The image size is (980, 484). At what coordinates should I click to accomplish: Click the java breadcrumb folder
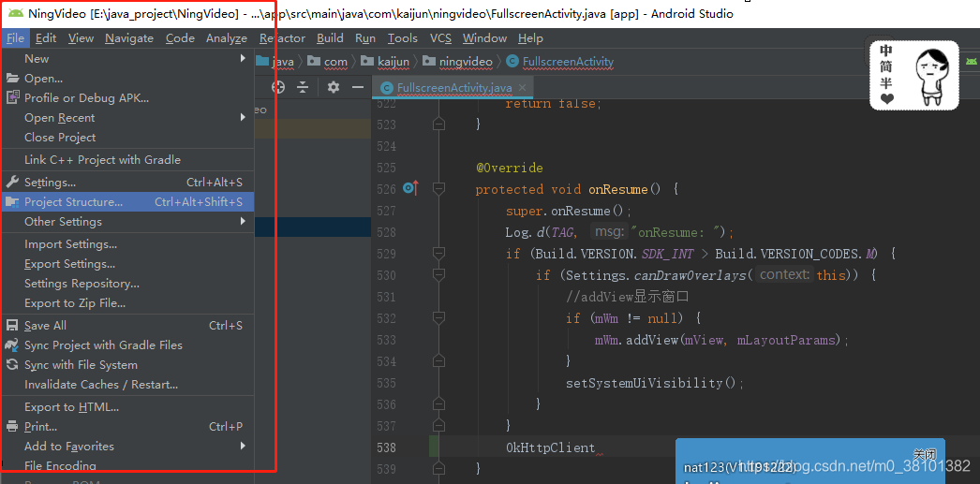(275, 62)
